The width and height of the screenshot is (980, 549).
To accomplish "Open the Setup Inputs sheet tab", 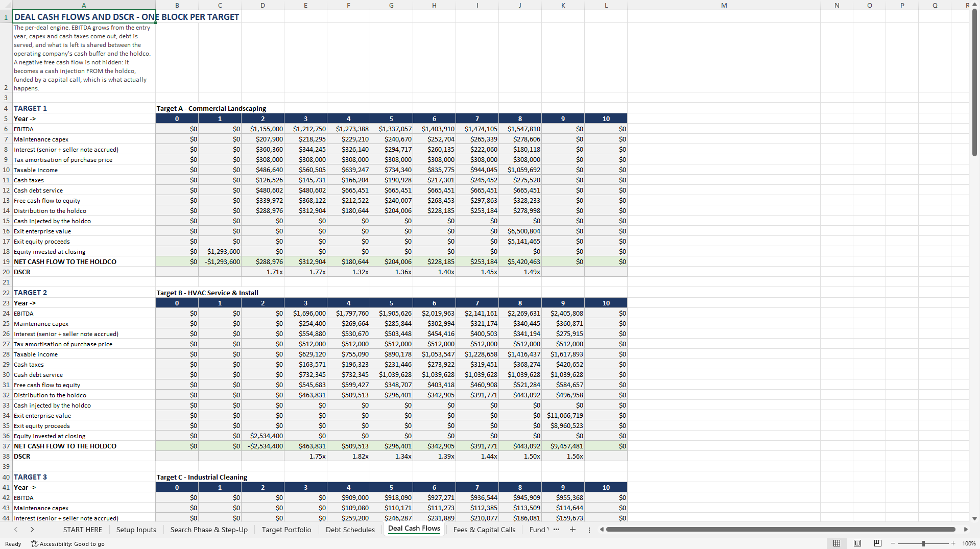I will coord(136,530).
